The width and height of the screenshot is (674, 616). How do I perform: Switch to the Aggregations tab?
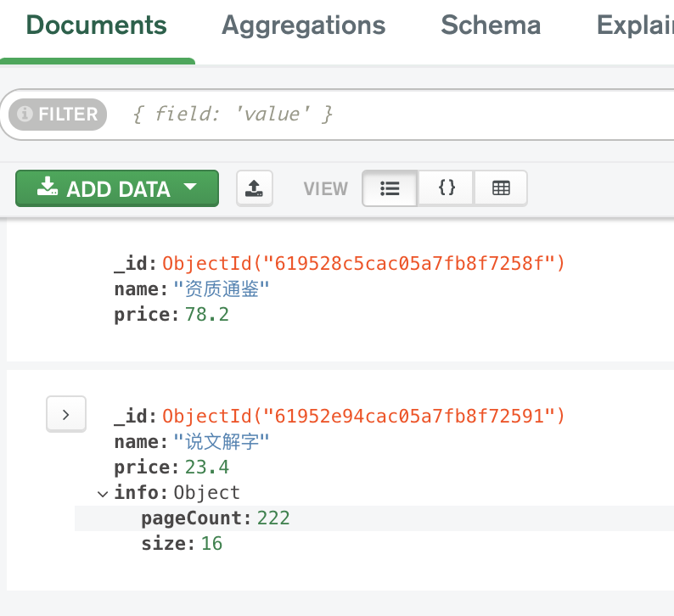click(x=303, y=25)
